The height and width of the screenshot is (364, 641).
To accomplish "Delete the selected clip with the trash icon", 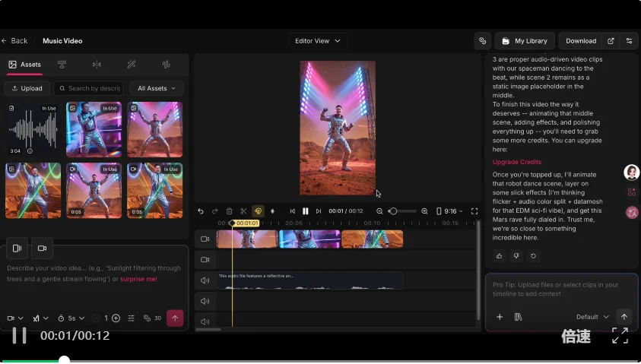I will click(x=229, y=211).
